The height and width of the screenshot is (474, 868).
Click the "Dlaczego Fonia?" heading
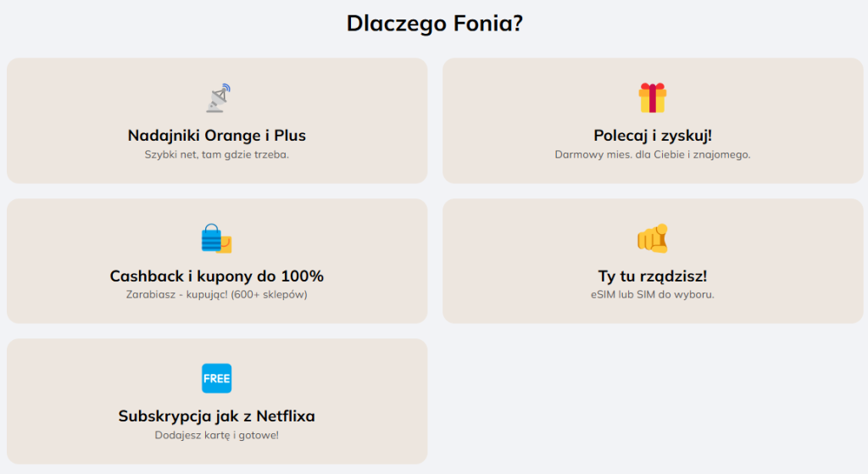434,24
